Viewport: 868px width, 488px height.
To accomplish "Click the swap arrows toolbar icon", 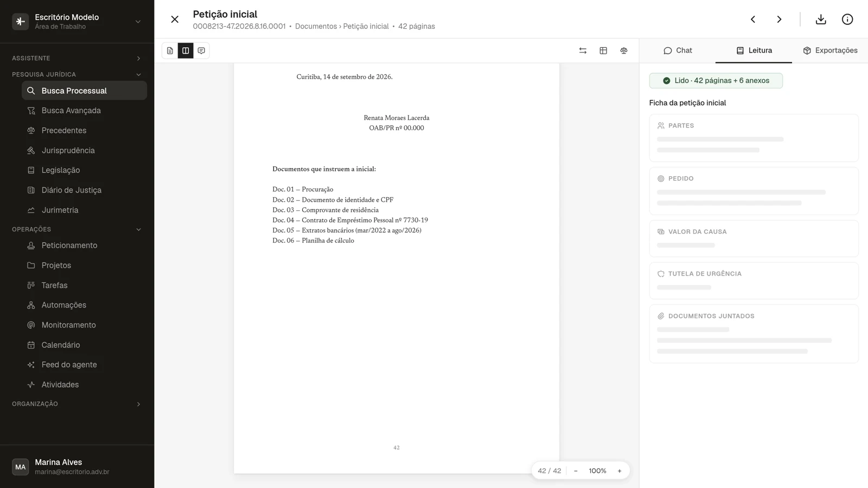I will click(x=583, y=50).
